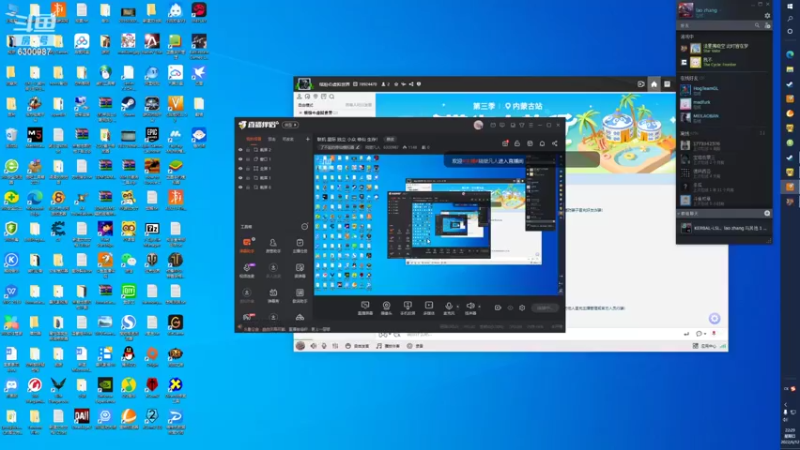Collapse the offline friends section in Steam
This screenshot has height=450, width=800.
687,133
